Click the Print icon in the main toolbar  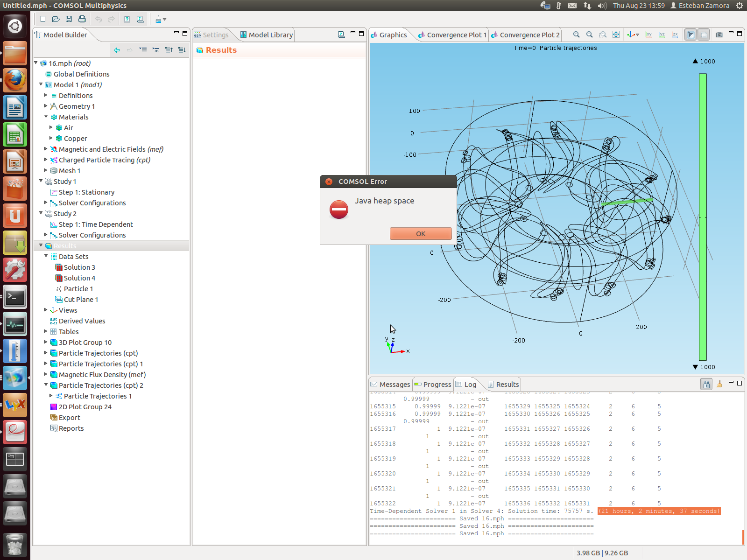(x=82, y=19)
